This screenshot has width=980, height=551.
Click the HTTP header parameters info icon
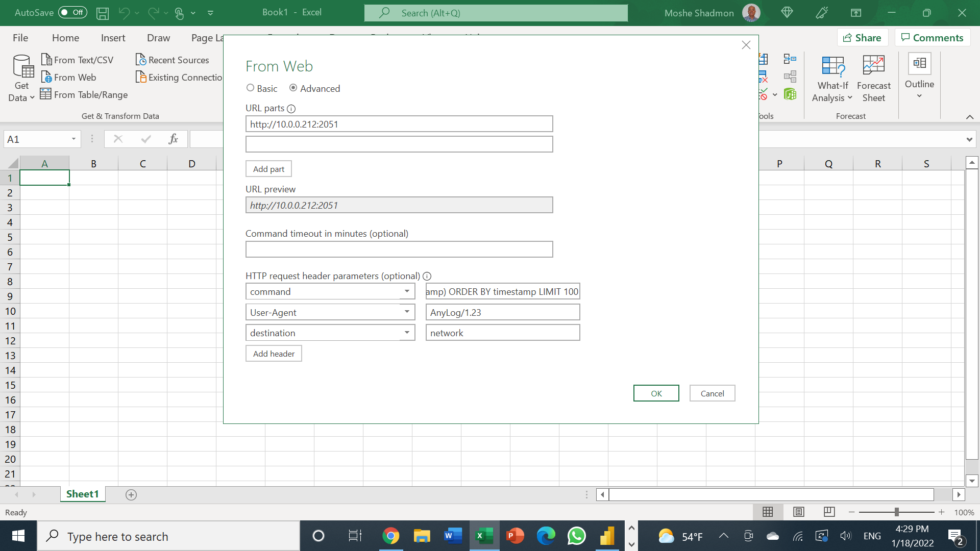point(427,276)
